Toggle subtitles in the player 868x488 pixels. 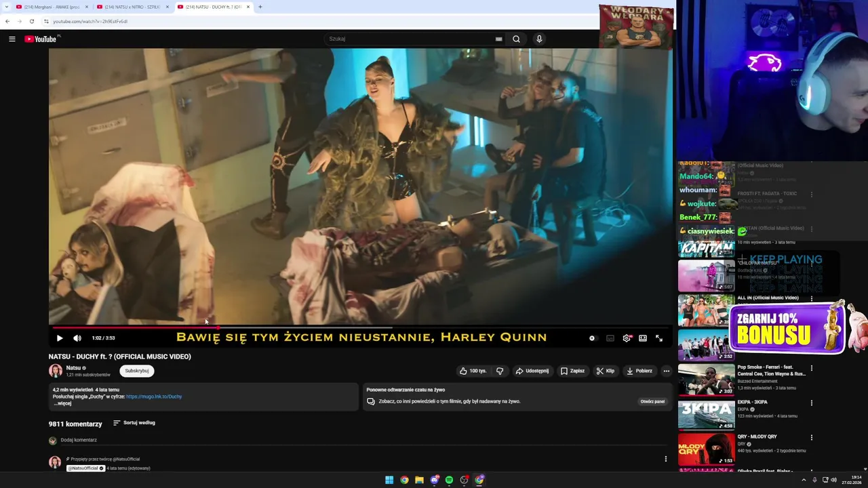click(x=610, y=338)
